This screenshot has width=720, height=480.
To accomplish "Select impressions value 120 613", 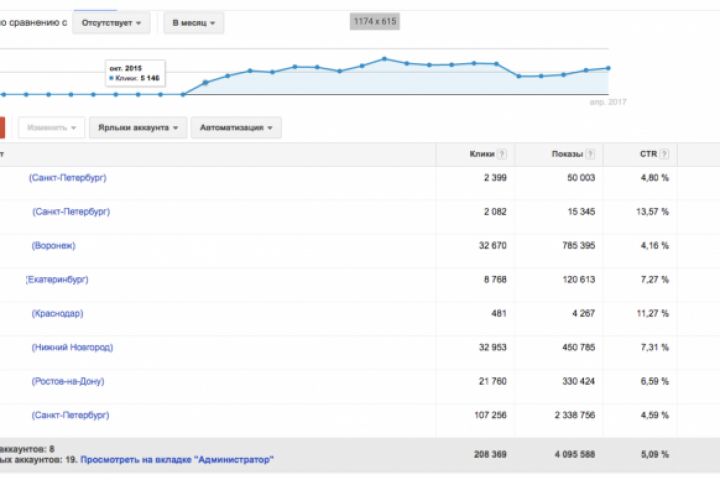I will [x=579, y=279].
